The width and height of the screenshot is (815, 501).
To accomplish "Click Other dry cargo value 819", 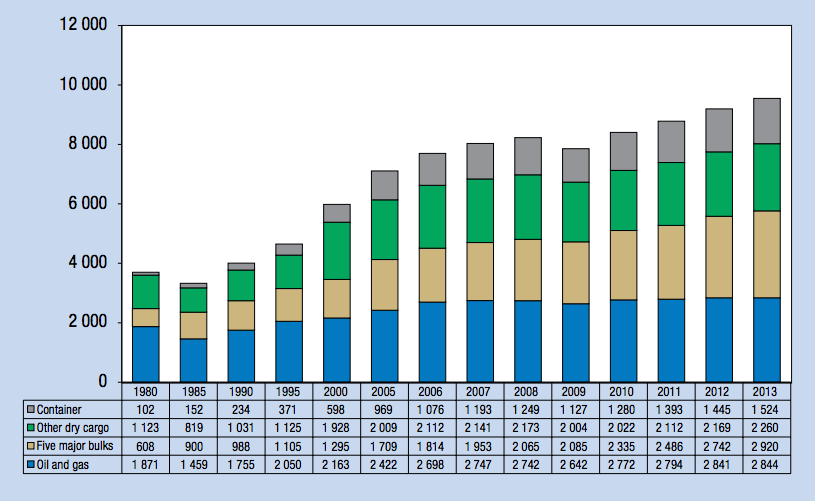I will (193, 428).
